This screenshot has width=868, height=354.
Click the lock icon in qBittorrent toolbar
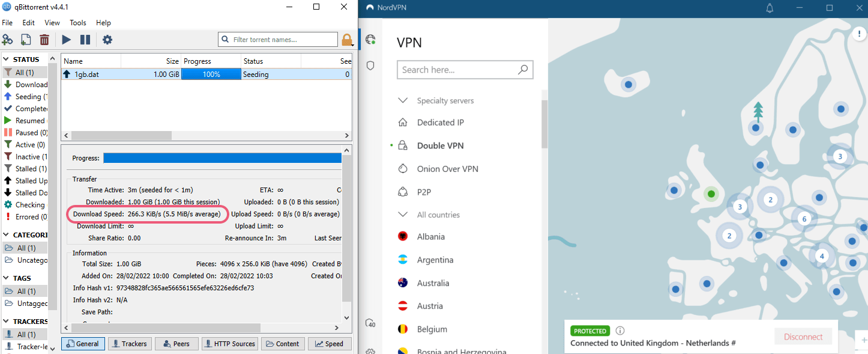pyautogui.click(x=347, y=40)
